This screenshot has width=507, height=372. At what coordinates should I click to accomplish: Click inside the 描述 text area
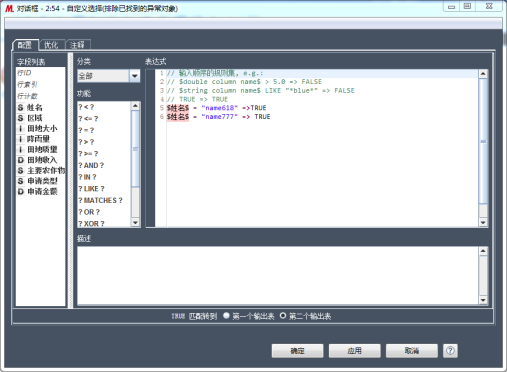278,275
